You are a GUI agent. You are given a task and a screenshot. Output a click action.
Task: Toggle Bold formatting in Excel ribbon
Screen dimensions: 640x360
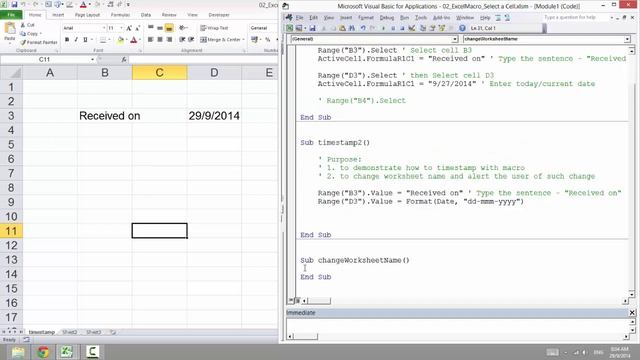[x=67, y=40]
